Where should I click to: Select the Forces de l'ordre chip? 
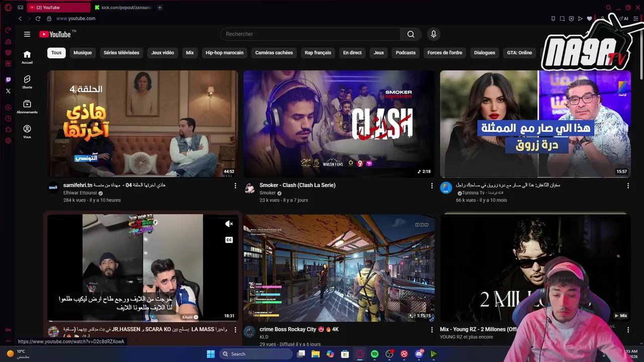tap(445, 53)
